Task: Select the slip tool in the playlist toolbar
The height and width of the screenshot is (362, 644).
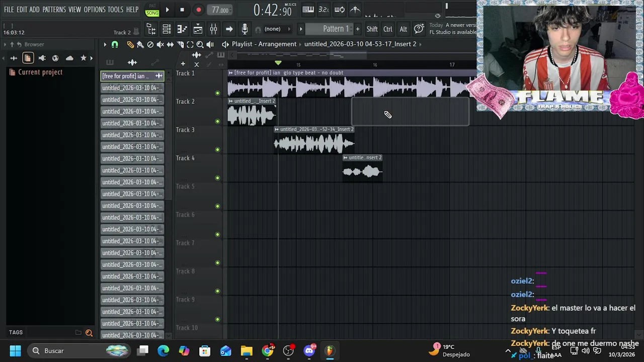Action: coord(170,44)
